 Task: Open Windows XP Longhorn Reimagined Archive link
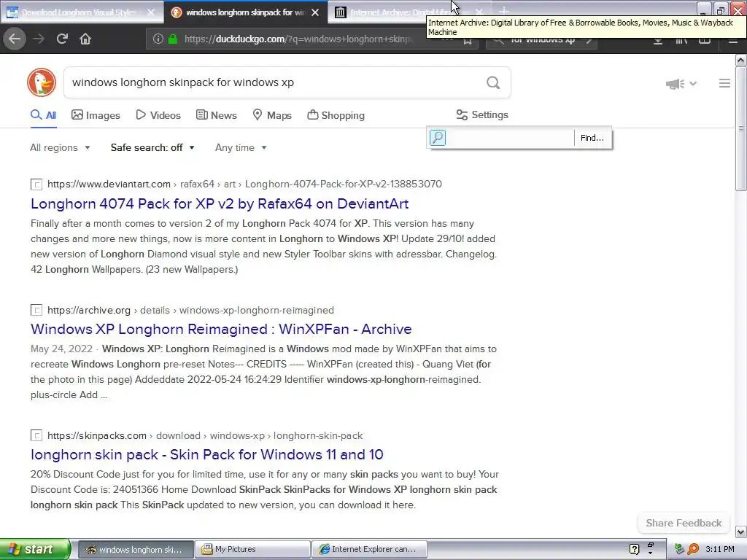[221, 329]
